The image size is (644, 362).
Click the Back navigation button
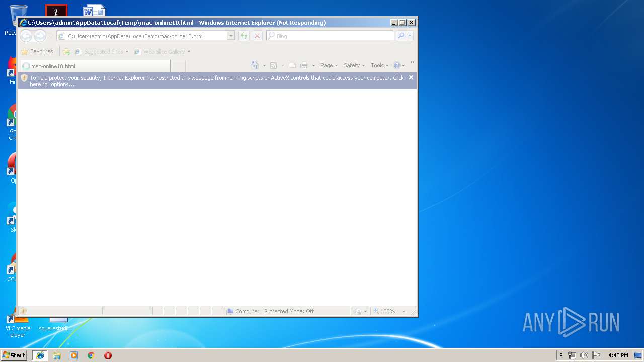pos(26,36)
